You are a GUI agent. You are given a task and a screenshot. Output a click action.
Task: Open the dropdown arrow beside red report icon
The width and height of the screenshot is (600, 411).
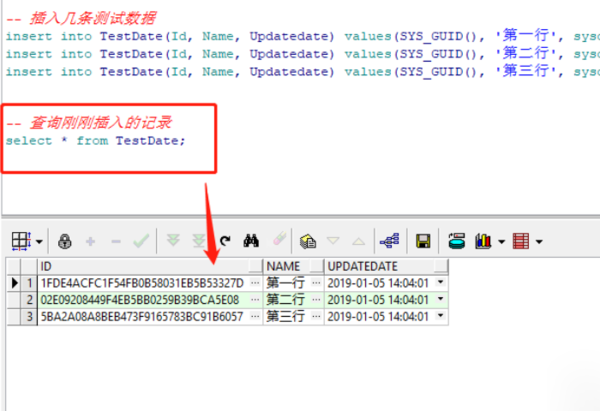click(x=539, y=242)
